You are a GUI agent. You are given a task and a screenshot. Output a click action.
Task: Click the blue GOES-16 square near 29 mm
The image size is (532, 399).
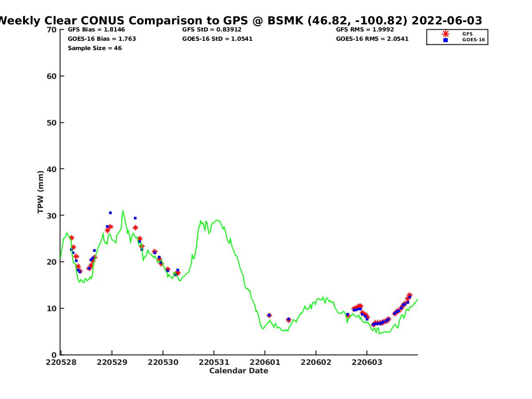[135, 218]
